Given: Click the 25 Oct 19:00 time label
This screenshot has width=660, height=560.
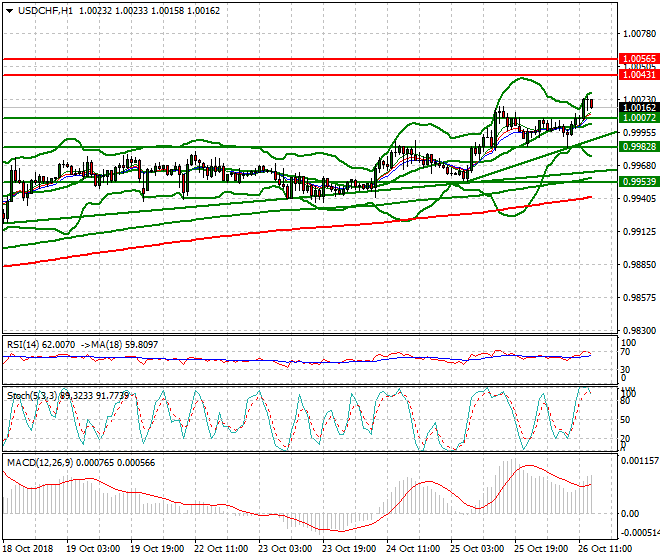Looking at the screenshot, I should [x=541, y=549].
